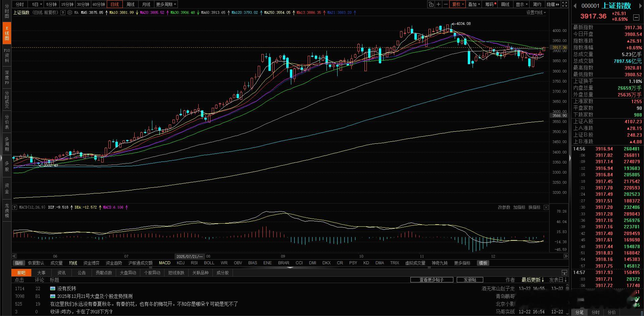Image resolution: width=644 pixels, height=316 pixels.
Task: Click 加指标 in MACD panel
Action: [x=519, y=207]
